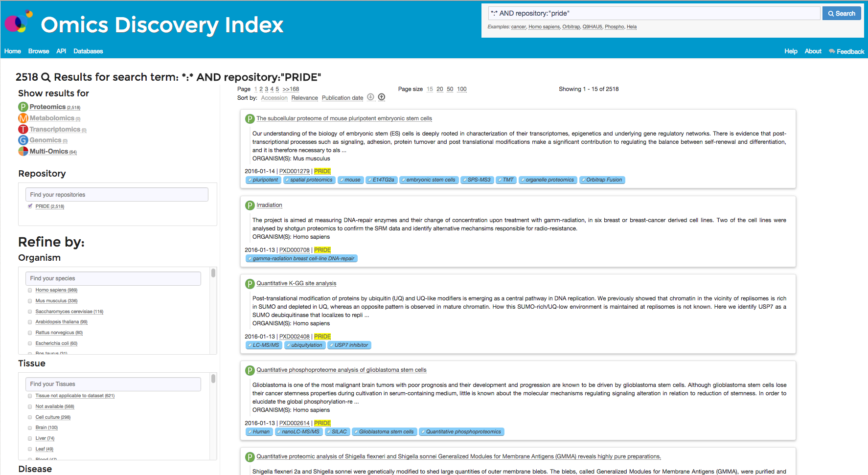Open the Feedback link

coord(850,51)
